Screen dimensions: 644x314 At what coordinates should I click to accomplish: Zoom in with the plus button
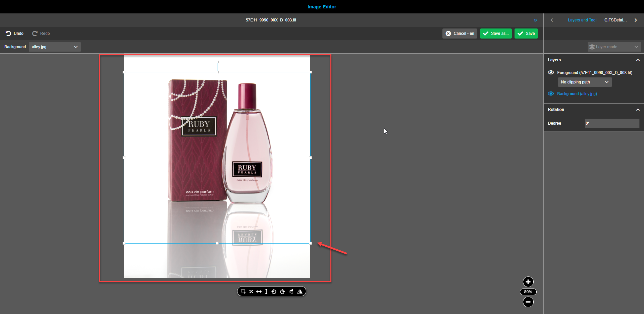528,282
